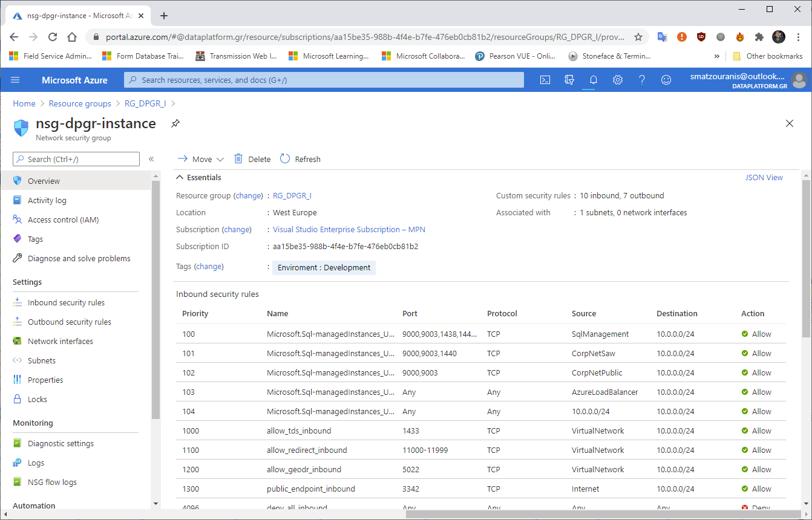
Task: Open the Azure portal hamburger menu
Action: pyautogui.click(x=15, y=79)
